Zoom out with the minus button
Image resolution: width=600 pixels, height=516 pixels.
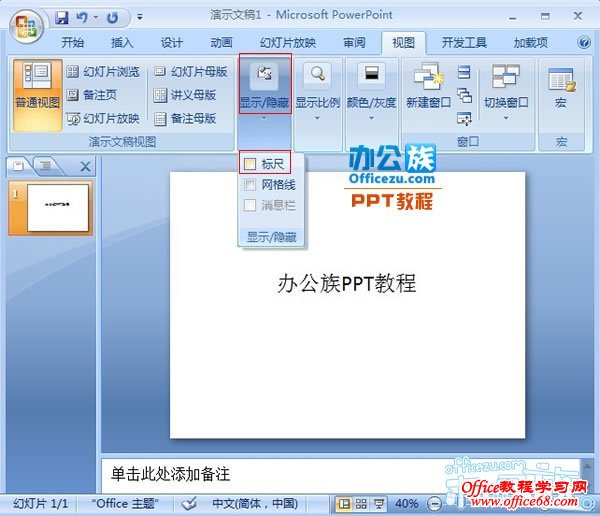tap(434, 504)
